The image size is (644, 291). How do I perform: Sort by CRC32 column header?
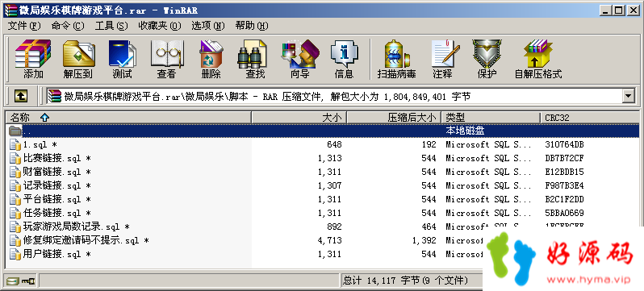pos(590,118)
